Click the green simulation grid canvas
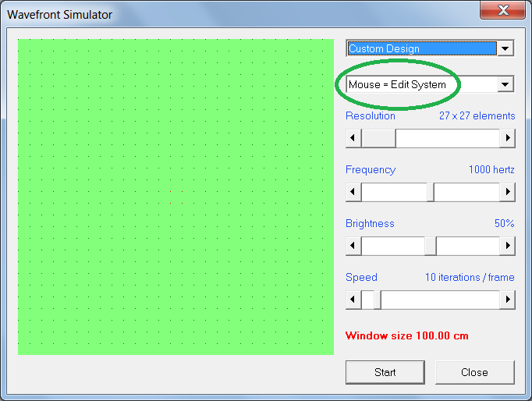The image size is (532, 401). (x=176, y=197)
